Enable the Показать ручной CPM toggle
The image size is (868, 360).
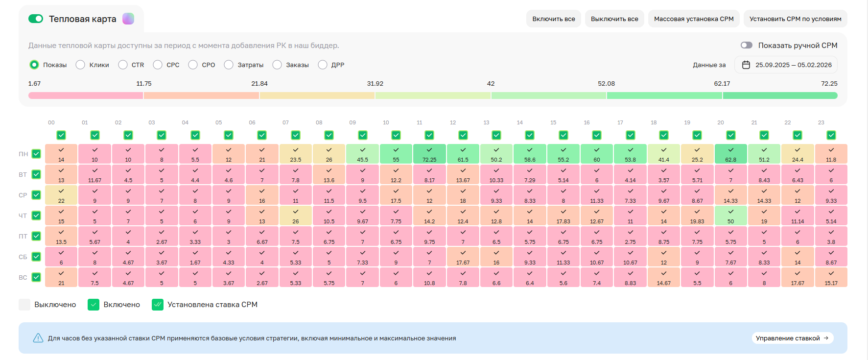coord(746,45)
